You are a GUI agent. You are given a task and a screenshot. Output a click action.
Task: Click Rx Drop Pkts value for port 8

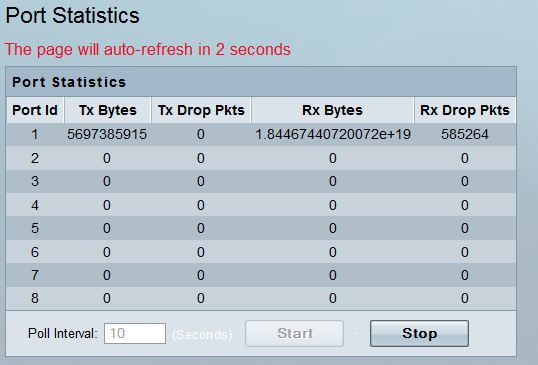pos(465,298)
